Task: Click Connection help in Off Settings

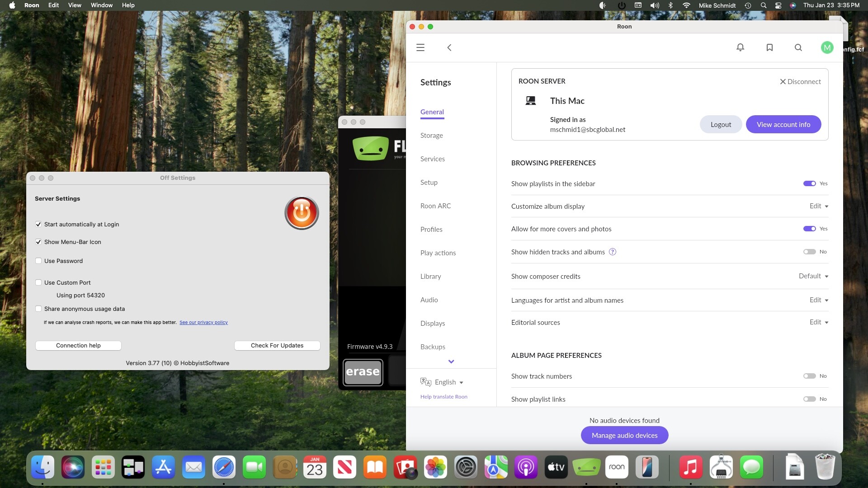Action: [78, 346]
